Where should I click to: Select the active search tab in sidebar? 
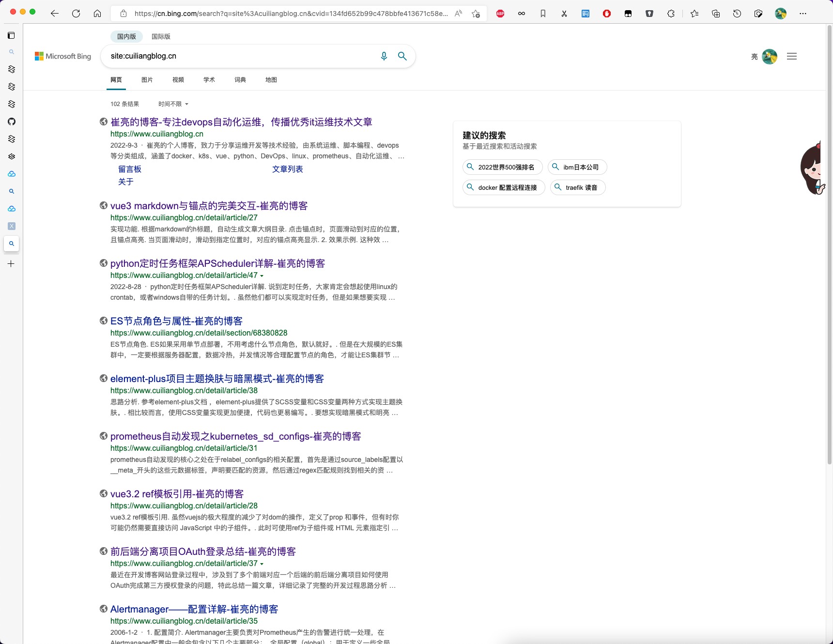[12, 244]
